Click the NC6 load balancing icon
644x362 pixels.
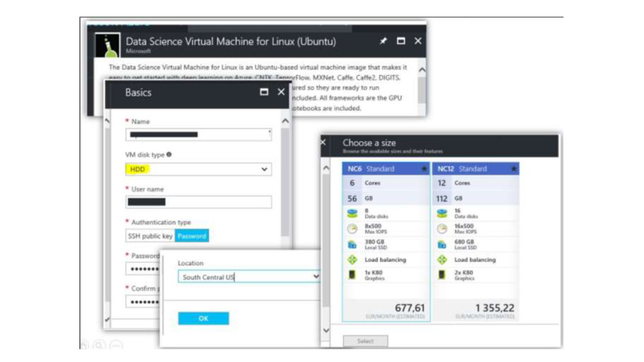[x=352, y=260]
